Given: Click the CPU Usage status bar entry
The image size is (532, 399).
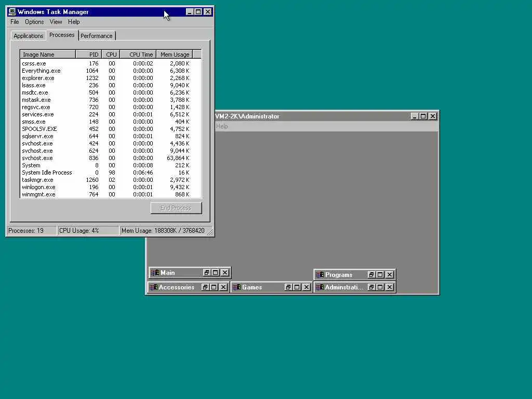Looking at the screenshot, I should 88,231.
